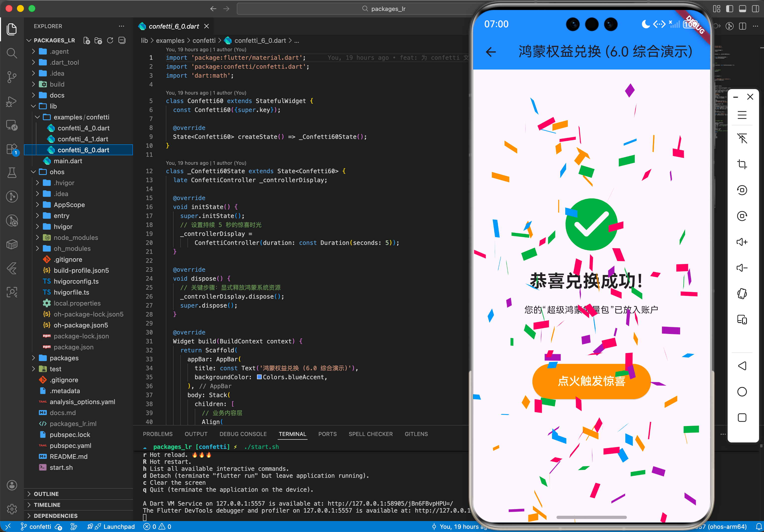
Task: Switch to the PROBLEMS tab
Action: (157, 434)
